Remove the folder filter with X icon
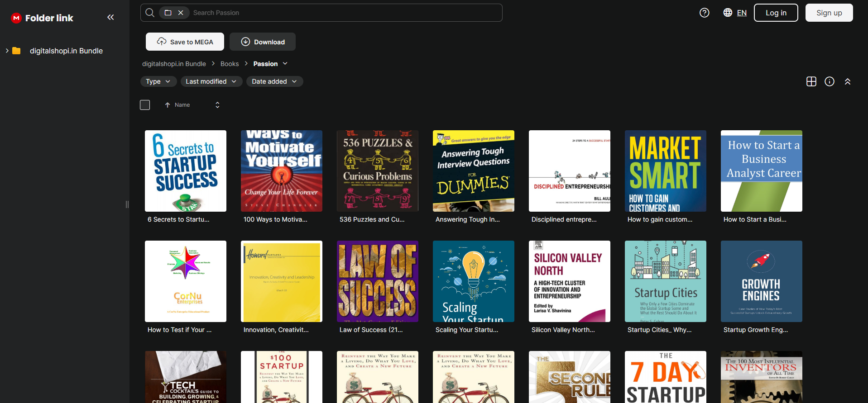868x403 pixels. (181, 13)
